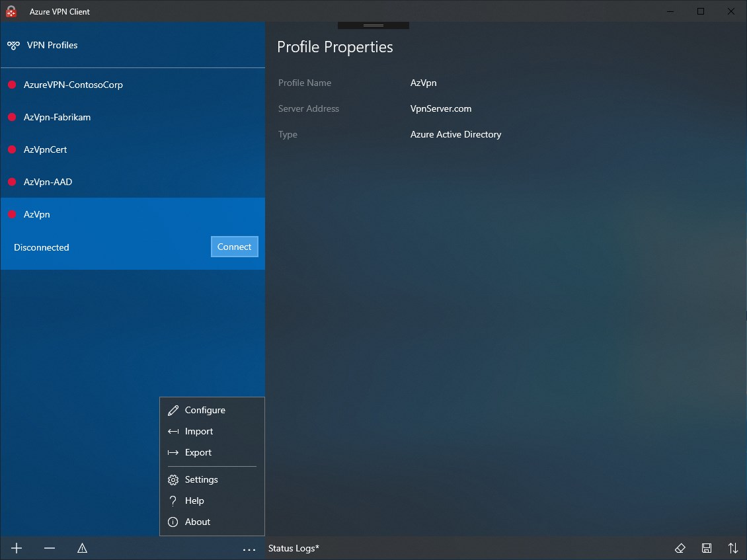Click the pencil icon beside Configure
The image size is (747, 560).
pos(173,410)
